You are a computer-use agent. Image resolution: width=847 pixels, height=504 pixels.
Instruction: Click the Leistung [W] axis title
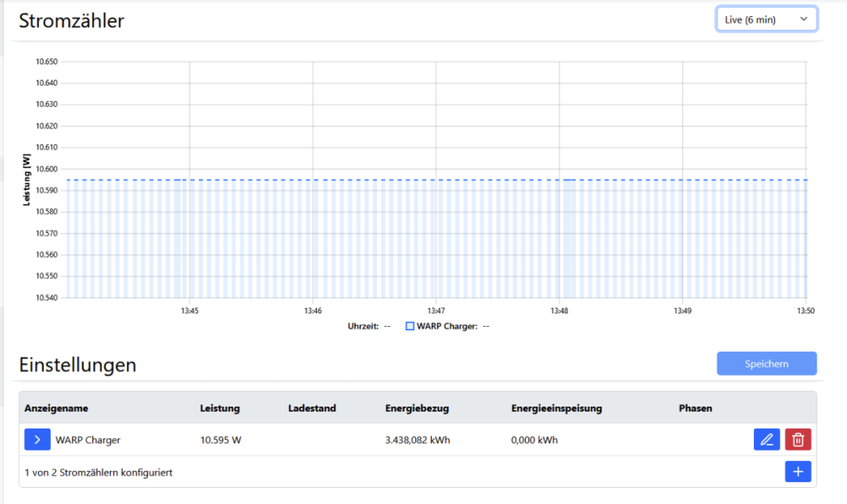pos(26,180)
